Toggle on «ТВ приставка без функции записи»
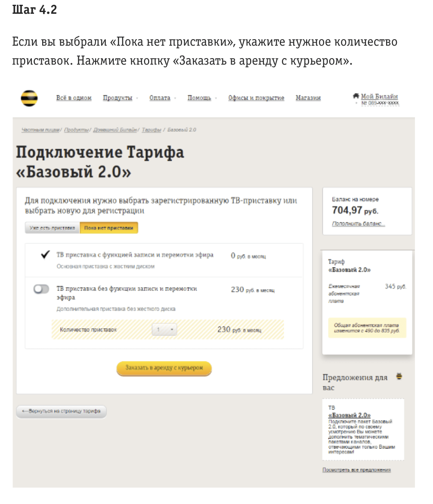Viewport: 433px width, 504px height. tap(41, 289)
